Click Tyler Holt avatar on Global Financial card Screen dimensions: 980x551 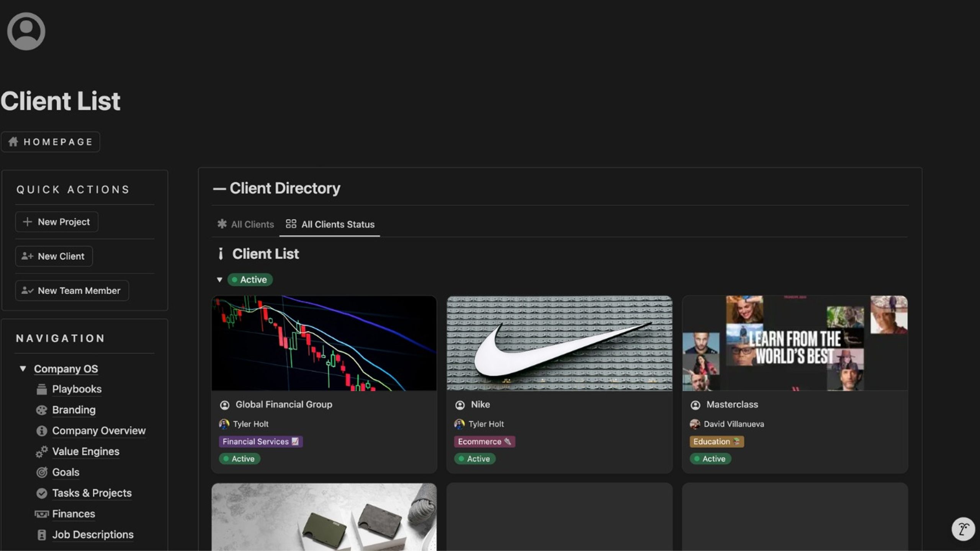click(224, 424)
